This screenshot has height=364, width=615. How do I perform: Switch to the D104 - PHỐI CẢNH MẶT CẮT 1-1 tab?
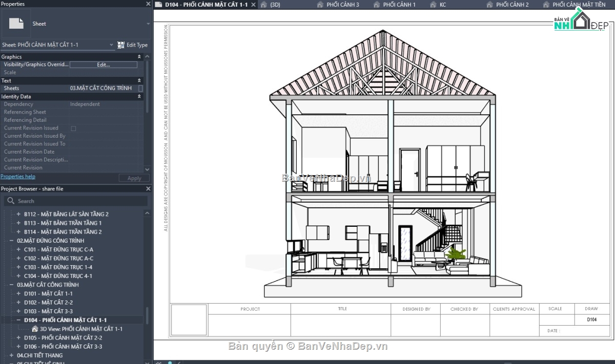206,5
